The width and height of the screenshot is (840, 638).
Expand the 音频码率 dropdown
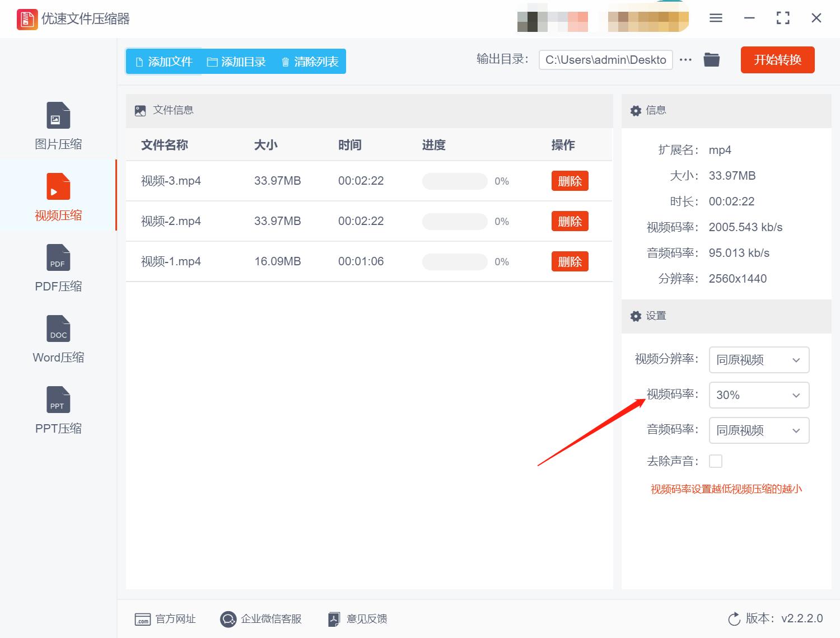tap(759, 430)
